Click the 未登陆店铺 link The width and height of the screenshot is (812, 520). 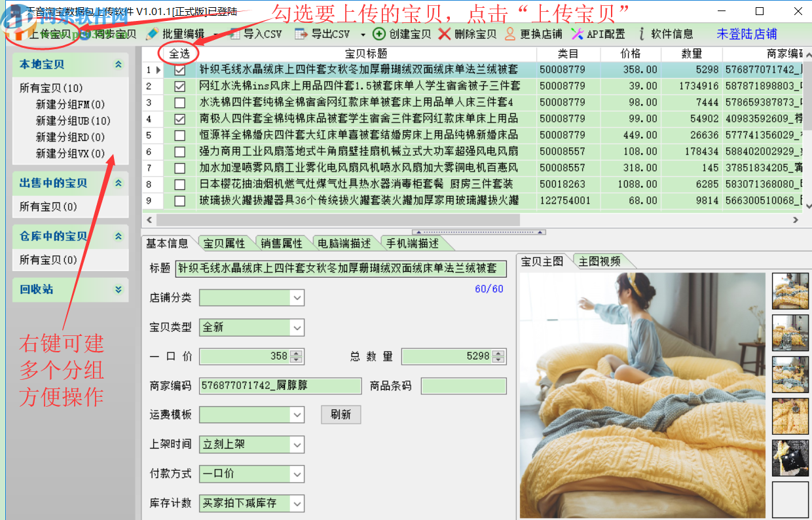(747, 34)
